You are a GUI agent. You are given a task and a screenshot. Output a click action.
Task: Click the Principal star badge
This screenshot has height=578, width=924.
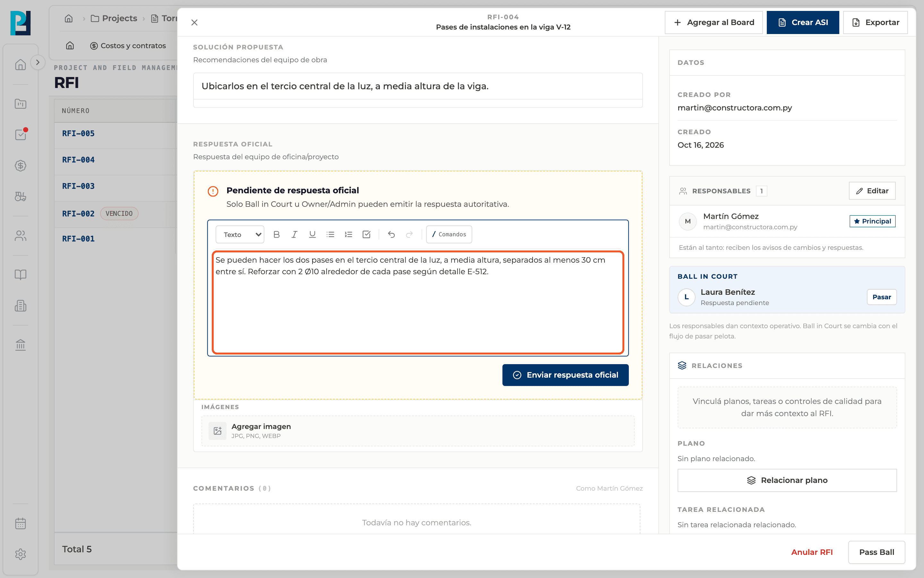(872, 221)
